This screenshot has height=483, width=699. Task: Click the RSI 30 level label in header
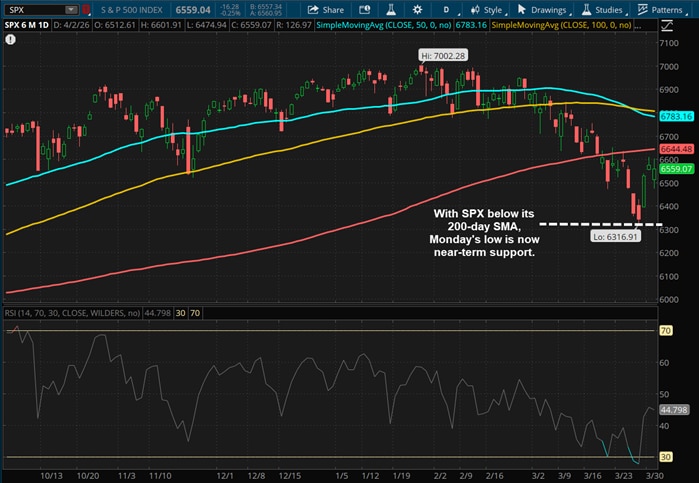point(181,313)
